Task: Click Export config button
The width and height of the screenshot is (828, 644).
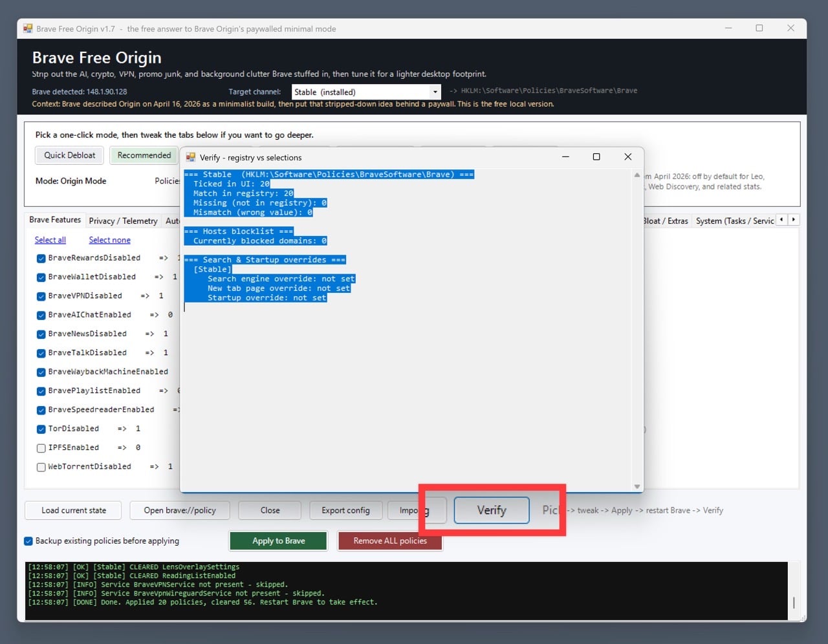Action: click(345, 510)
